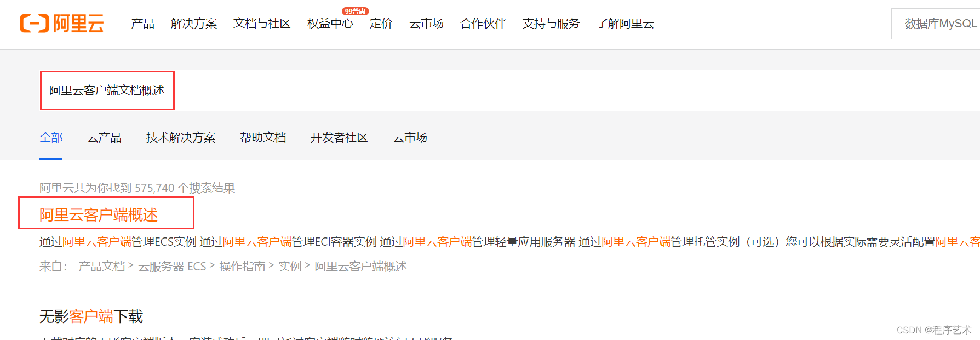Open the 文档与社区 menu
Screen dimensions: 980x340
click(x=262, y=24)
